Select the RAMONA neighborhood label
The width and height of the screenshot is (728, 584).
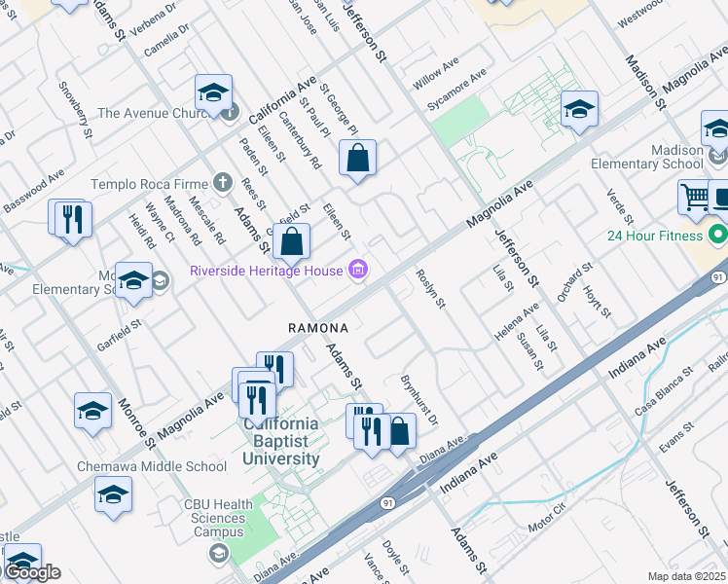click(318, 328)
